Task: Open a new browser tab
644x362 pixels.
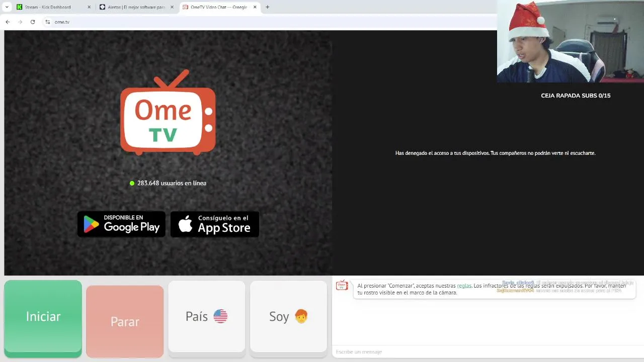Action: pos(267,7)
